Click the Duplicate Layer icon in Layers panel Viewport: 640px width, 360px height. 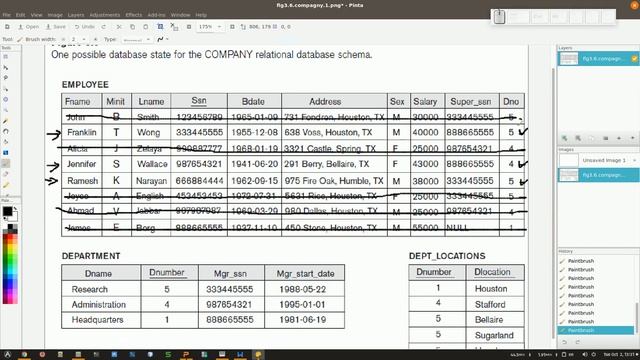(591, 138)
